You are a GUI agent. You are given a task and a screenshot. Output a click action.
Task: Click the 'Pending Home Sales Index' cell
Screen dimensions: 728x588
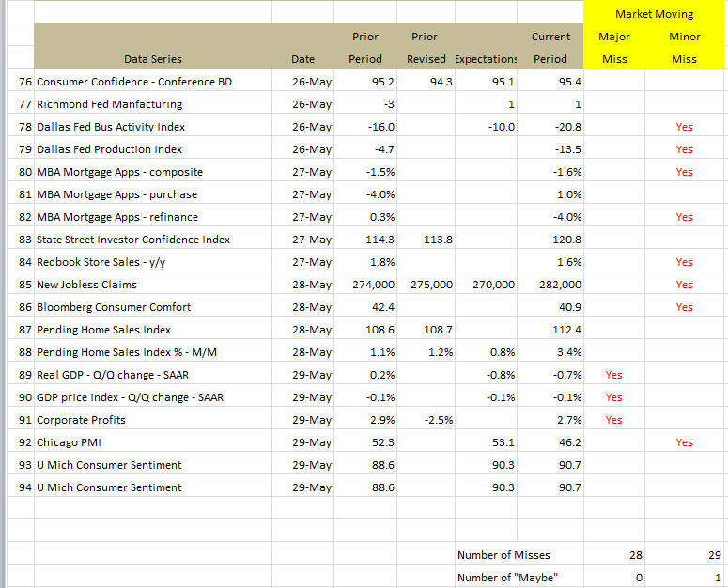click(x=153, y=330)
